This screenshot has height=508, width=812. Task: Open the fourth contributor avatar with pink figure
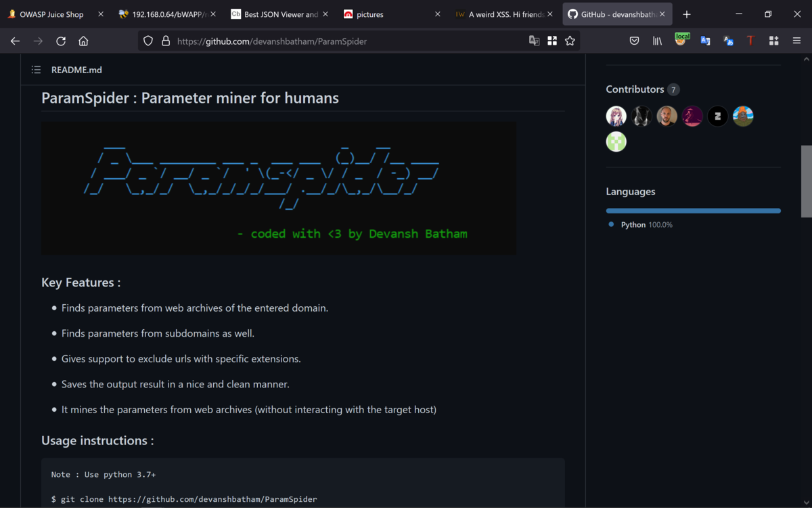tap(692, 117)
